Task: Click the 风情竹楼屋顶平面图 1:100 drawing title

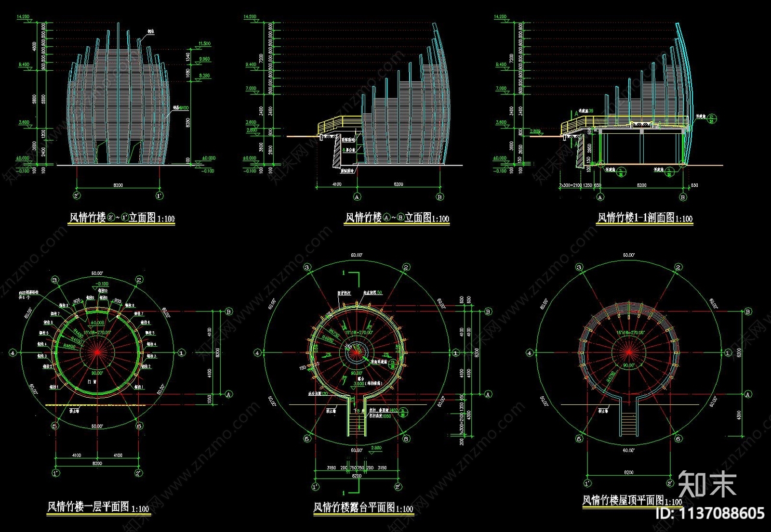Action: point(632,501)
